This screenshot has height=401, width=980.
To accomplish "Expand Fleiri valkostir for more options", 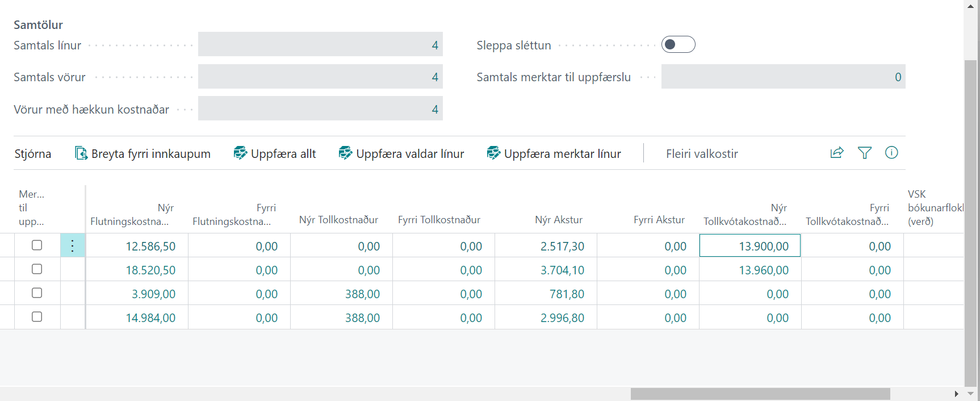I will tap(702, 154).
